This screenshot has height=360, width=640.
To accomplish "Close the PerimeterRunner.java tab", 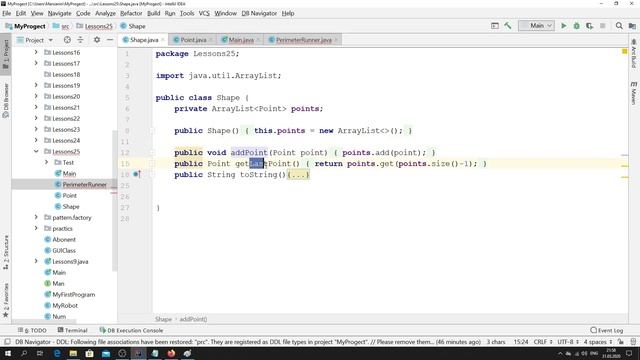I will point(336,40).
